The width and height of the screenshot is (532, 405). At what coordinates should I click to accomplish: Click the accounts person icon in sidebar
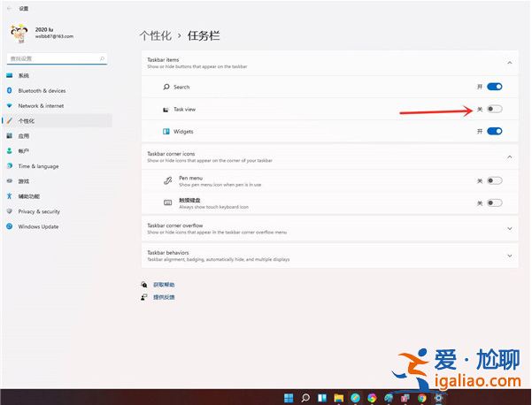(10, 151)
